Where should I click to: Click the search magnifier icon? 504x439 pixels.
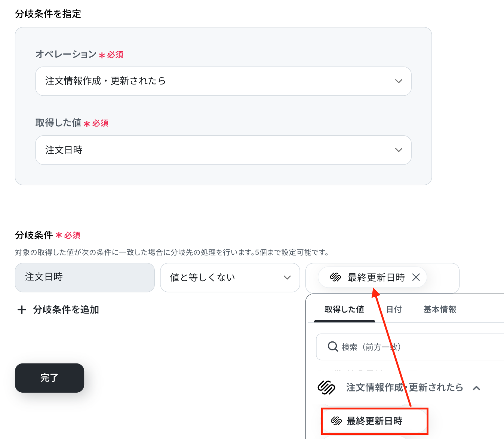click(333, 347)
